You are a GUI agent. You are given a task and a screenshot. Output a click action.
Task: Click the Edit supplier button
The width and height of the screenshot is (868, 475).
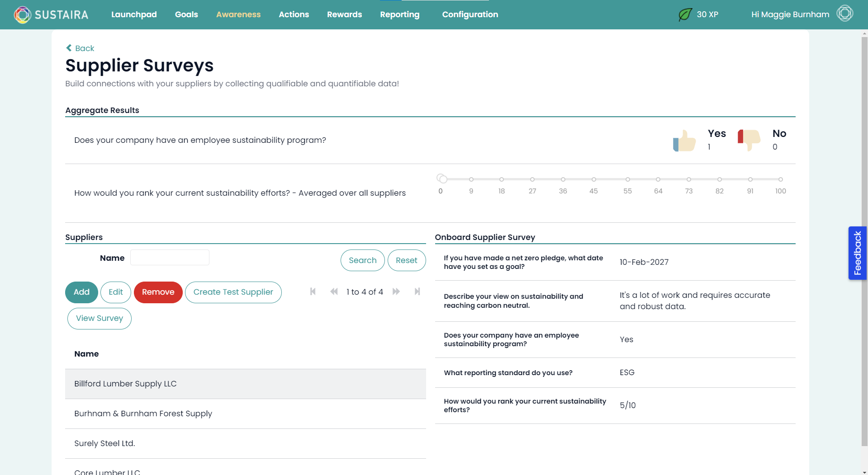(x=116, y=292)
